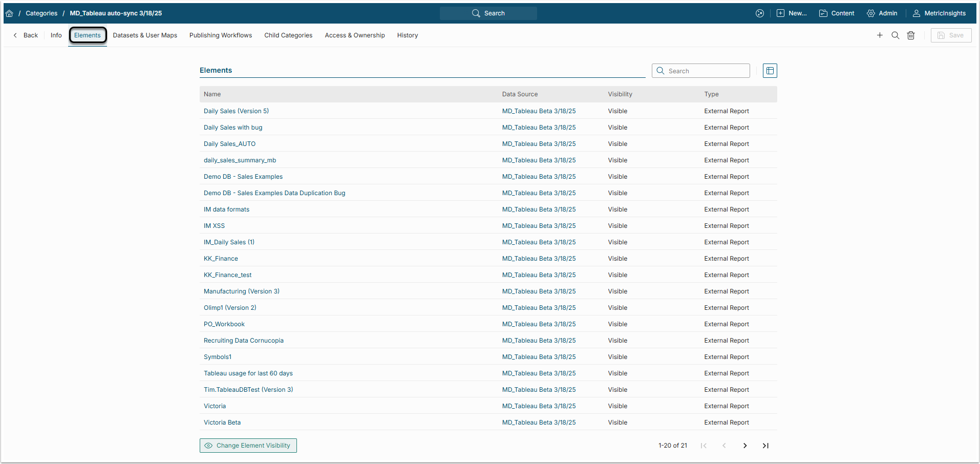Go to next page of elements

745,446
